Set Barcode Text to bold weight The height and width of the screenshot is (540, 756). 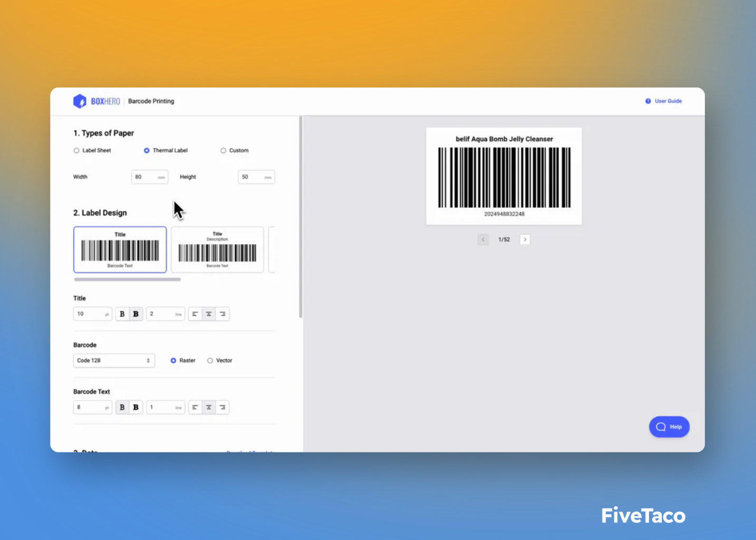coord(136,407)
